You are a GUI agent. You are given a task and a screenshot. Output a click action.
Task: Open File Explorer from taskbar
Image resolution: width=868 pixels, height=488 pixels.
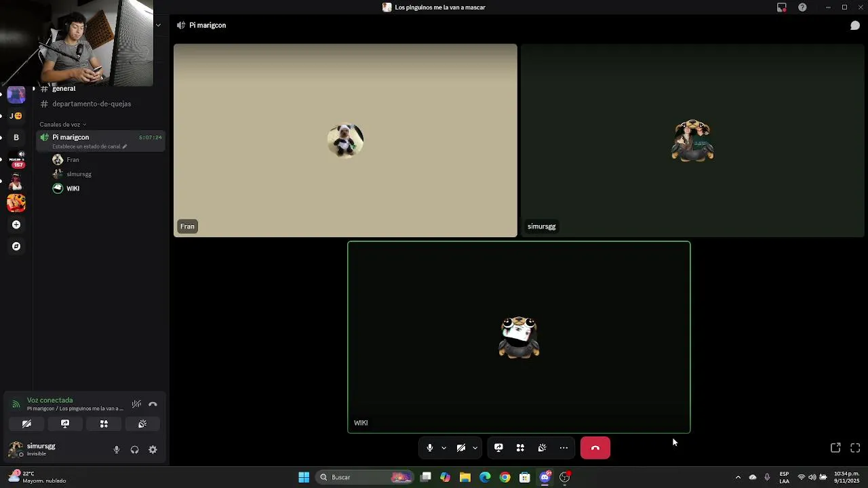[465, 477]
